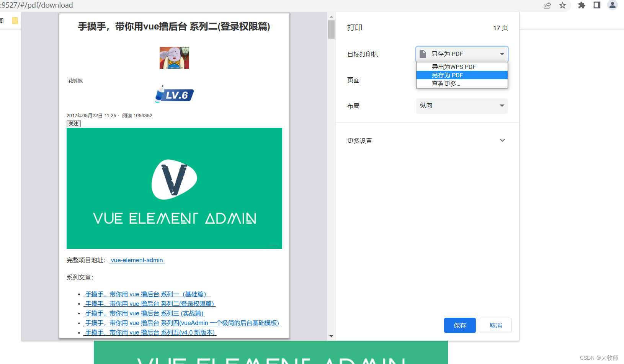Open the user profile avatar icon
The image size is (624, 364).
[x=613, y=5]
